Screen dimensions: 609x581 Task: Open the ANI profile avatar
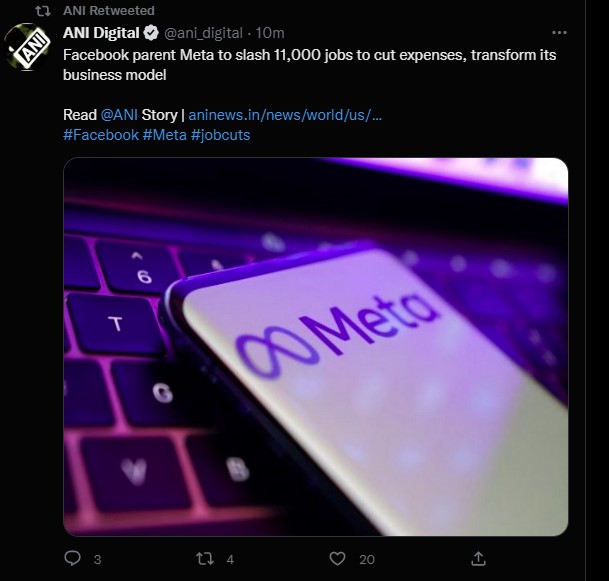click(27, 47)
